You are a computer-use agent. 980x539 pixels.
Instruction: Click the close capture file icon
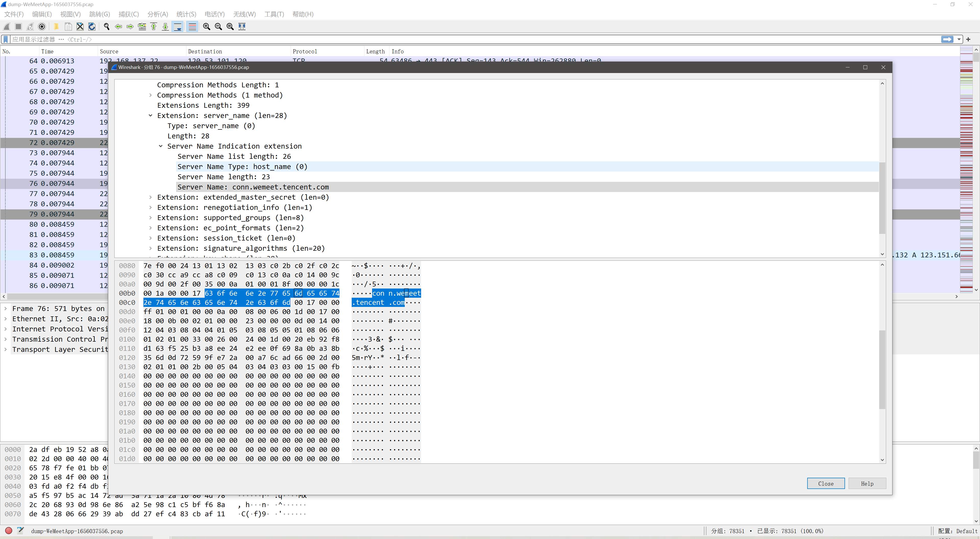[x=80, y=26]
